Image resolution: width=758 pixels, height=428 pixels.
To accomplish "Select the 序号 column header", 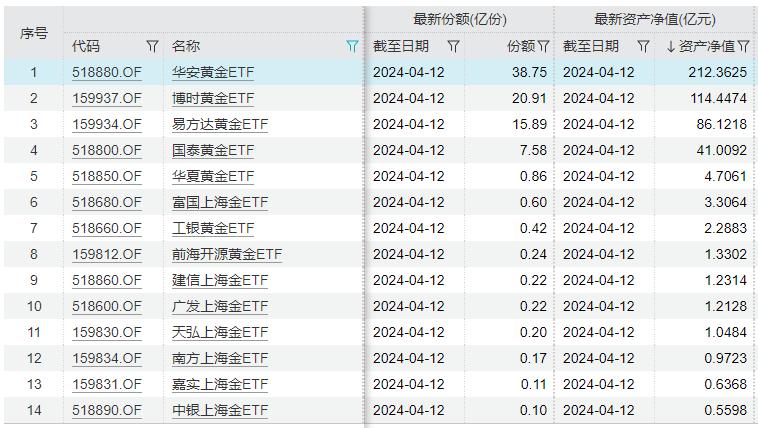I will 34,33.
